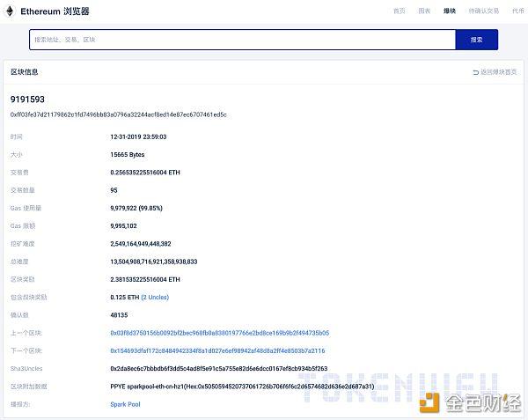The image size is (528, 420).
Task: Click the Gas 限额 field label
Action: point(23,226)
